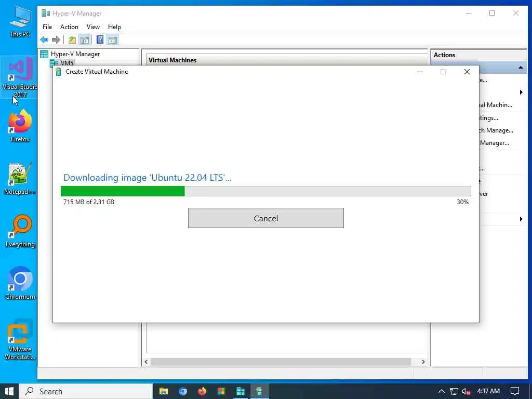Toggle the show/hide console tree toolbar icon
The width and height of the screenshot is (532, 399).
[x=85, y=39]
